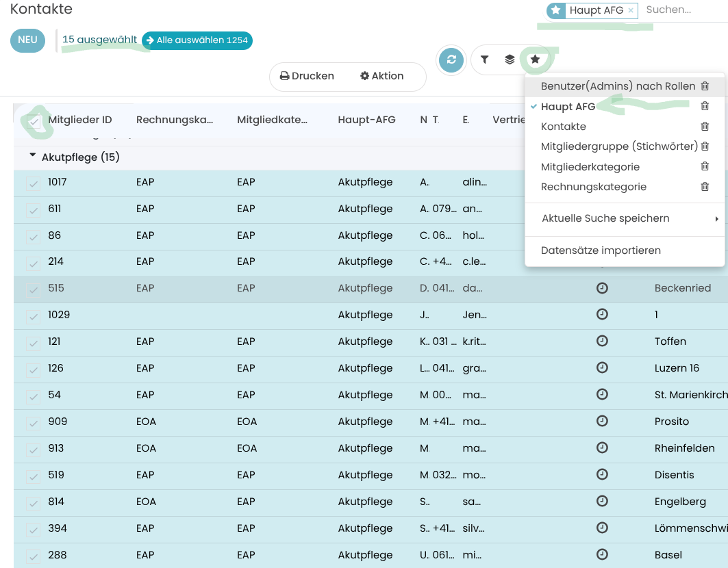The image size is (728, 568).
Task: Select the checked Haupt AFG favorite
Action: 568,106
